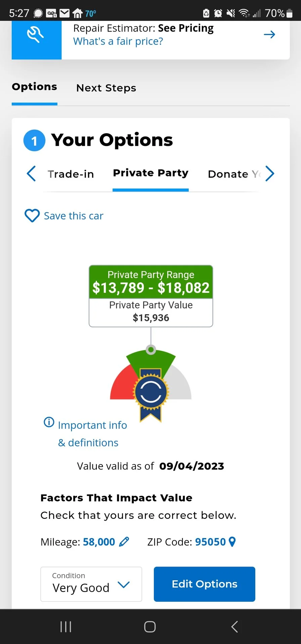Show previous option tabs with left chevron

(31, 174)
